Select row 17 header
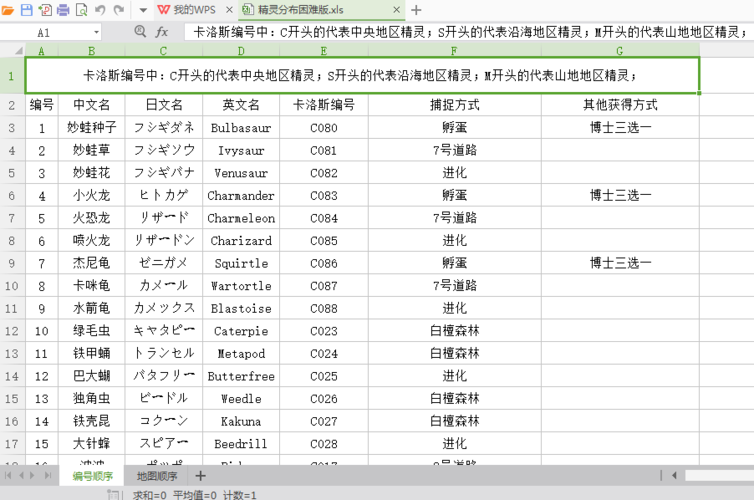This screenshot has width=754, height=500. (12, 444)
